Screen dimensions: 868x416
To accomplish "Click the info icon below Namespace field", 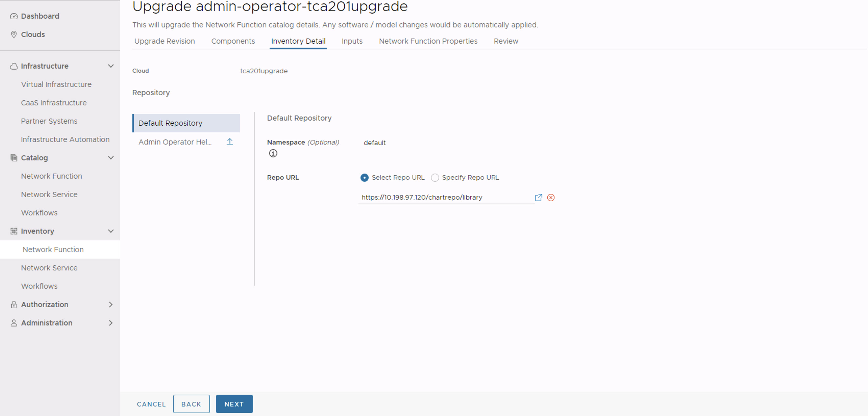I will pos(272,153).
